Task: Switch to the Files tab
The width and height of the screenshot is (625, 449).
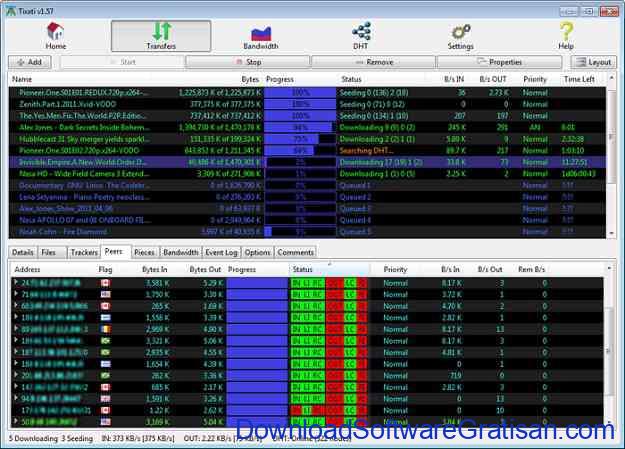Action: click(x=52, y=252)
